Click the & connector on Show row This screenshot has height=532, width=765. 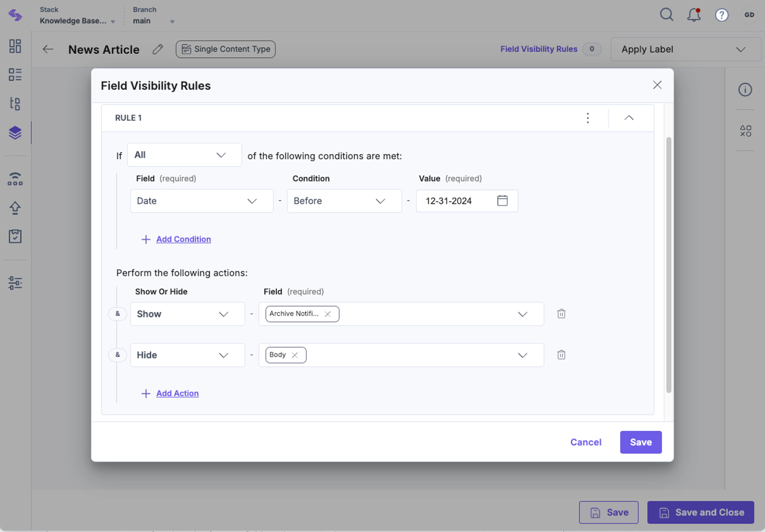(x=118, y=314)
